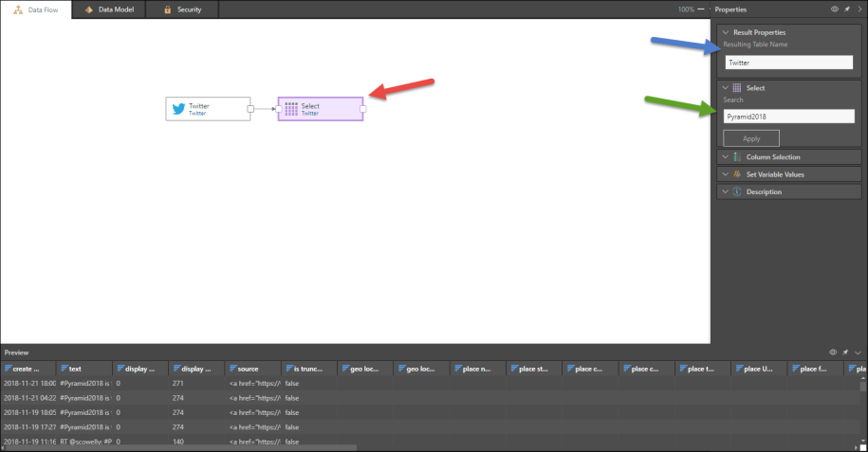Pin the Properties panel
The width and height of the screenshot is (868, 452).
846,9
